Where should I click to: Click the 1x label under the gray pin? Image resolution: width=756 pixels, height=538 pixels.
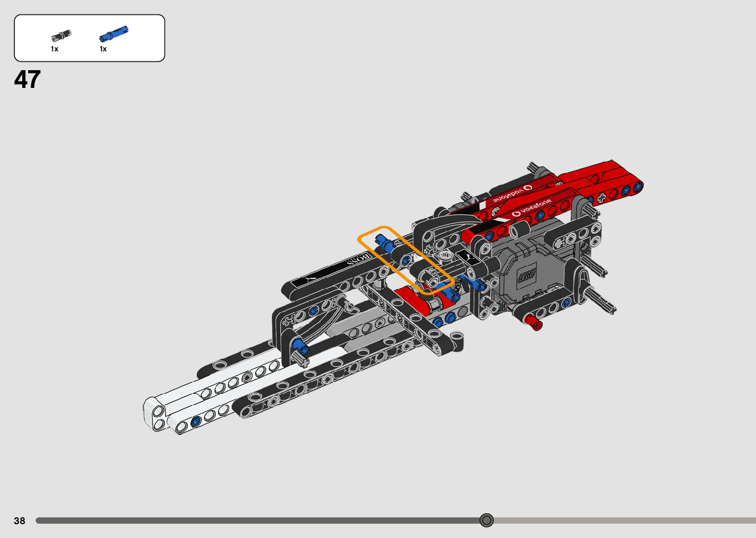[x=54, y=49]
